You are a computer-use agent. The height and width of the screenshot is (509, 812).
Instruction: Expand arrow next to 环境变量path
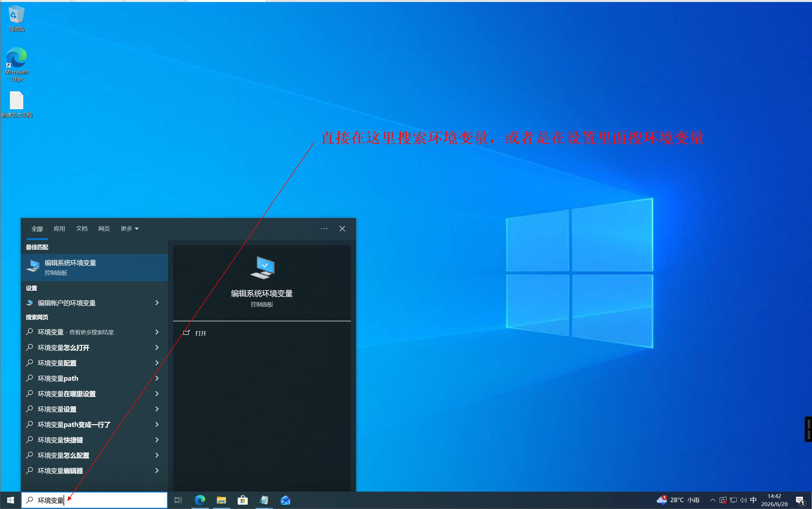tap(157, 378)
